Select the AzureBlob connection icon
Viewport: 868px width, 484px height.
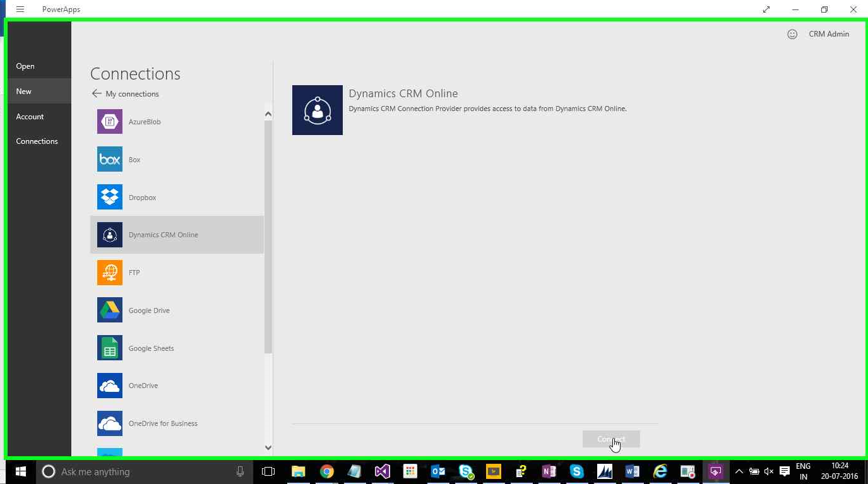tap(110, 121)
